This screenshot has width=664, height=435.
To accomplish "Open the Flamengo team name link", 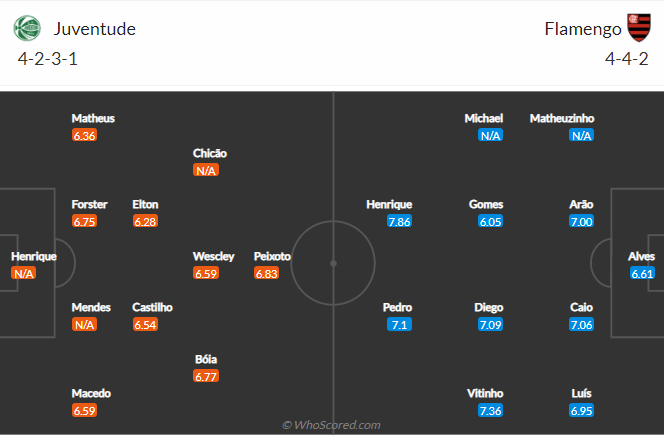I will pos(583,29).
